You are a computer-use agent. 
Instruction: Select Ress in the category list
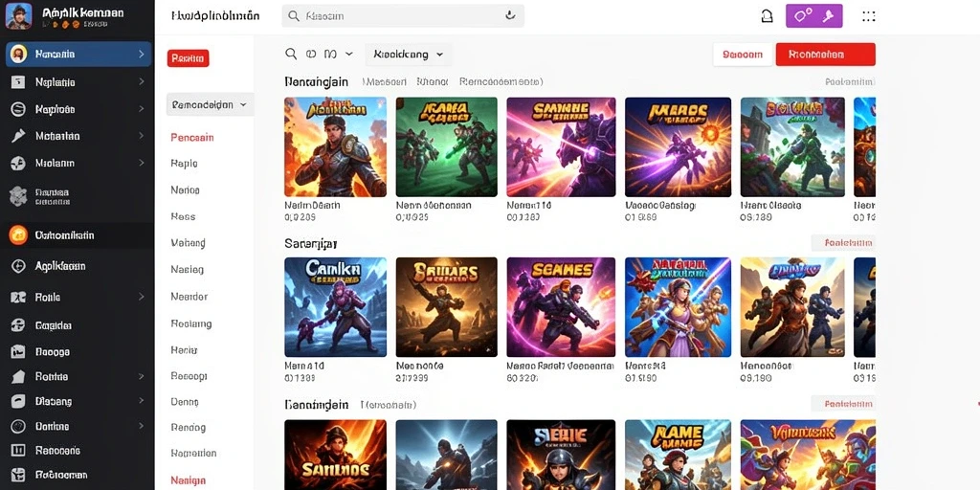coord(183,217)
